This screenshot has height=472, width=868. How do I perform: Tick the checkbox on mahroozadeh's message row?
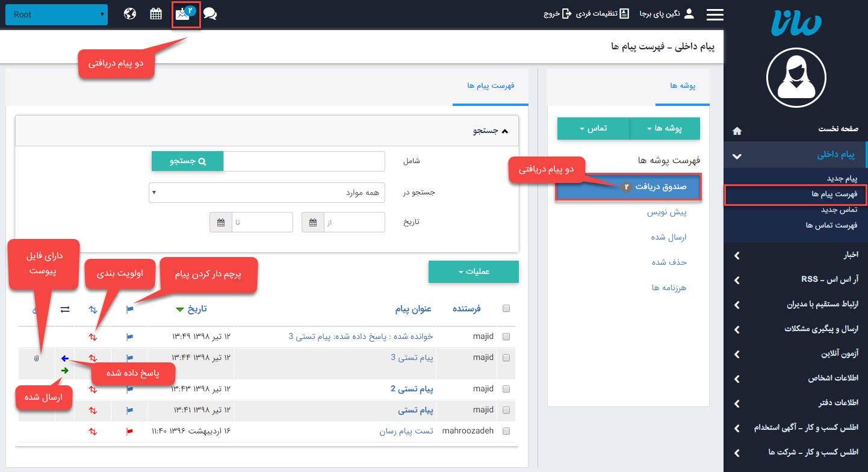pos(506,431)
